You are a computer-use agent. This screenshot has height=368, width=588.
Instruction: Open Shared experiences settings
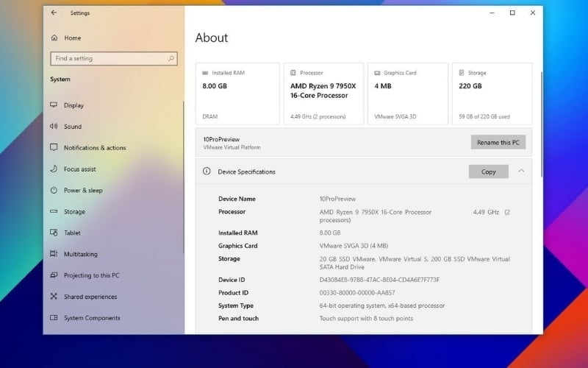[90, 297]
